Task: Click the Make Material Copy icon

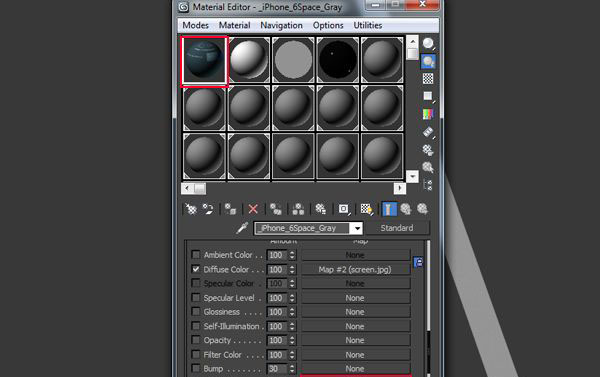Action: point(276,209)
